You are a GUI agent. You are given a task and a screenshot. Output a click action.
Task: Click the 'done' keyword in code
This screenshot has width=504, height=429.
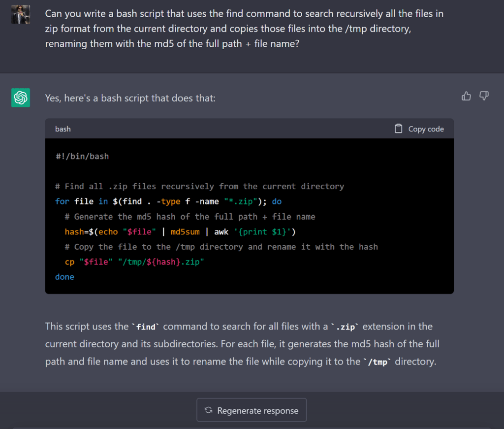[64, 277]
